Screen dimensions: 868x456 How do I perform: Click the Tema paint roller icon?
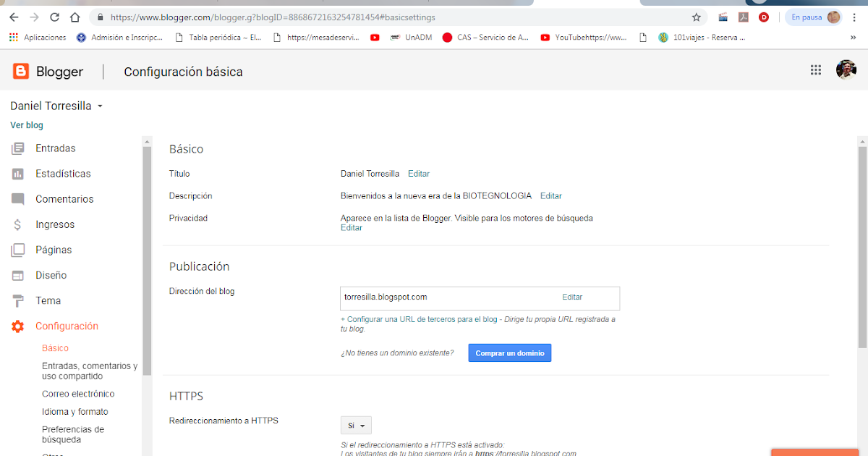point(18,300)
